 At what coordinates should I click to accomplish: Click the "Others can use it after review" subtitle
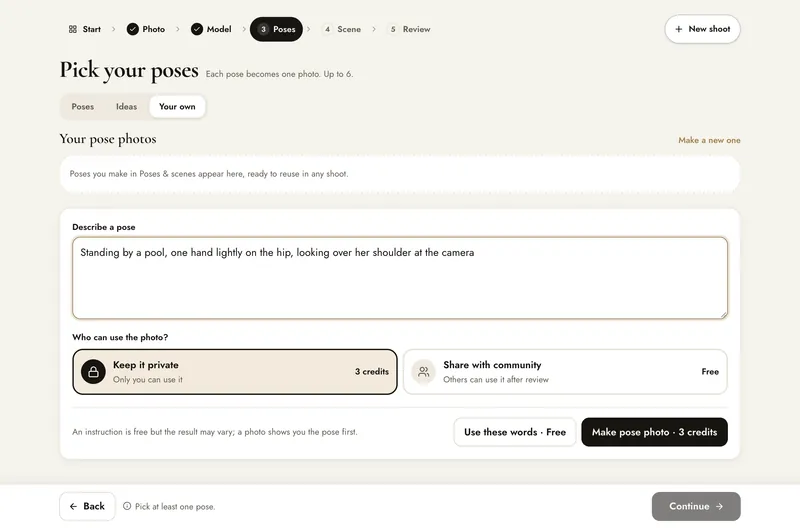(496, 380)
